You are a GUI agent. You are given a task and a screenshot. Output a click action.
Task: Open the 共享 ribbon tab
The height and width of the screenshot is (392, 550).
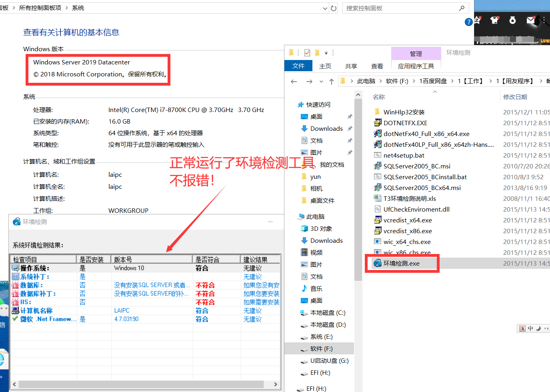pos(351,66)
